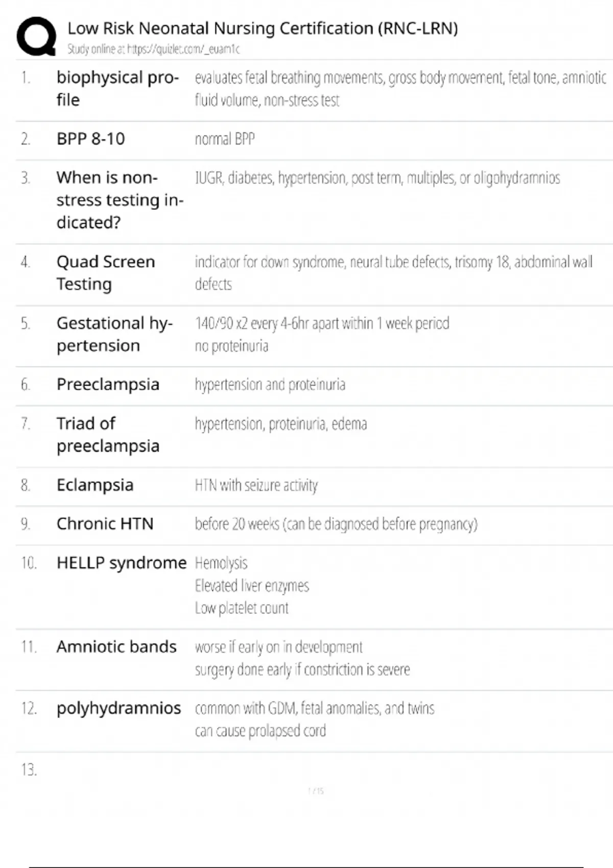The image size is (613, 868).
Task: Click the Quad Screen Testing term
Action: click(x=105, y=273)
